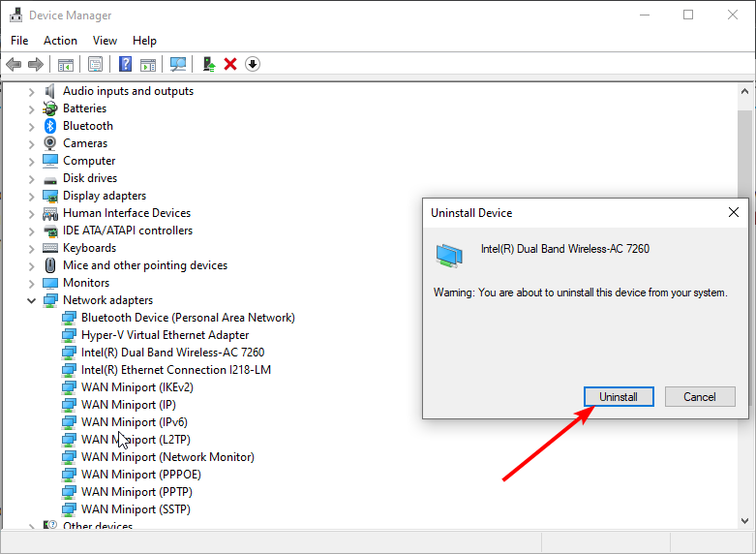756x554 pixels.
Task: Select WAN Miniport (PPTP)
Action: point(136,491)
